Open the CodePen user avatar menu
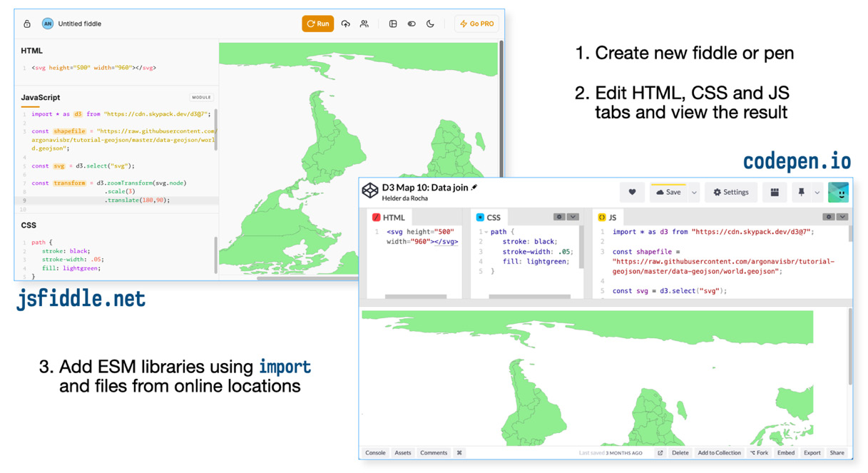 point(838,192)
